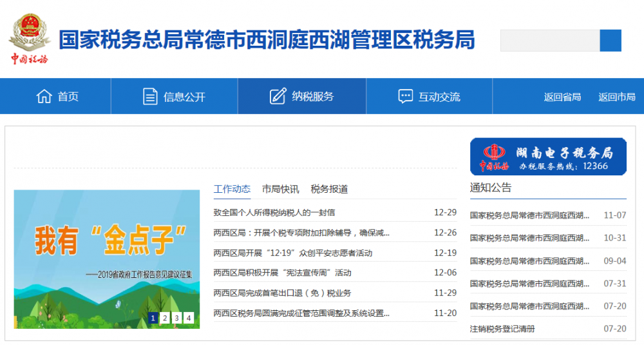Click the 12-29 date in news list
This screenshot has width=644, height=345.
coord(445,213)
